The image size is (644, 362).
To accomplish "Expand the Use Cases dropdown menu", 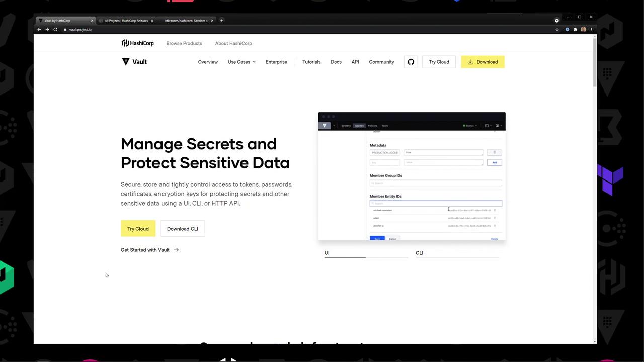I will point(242,62).
